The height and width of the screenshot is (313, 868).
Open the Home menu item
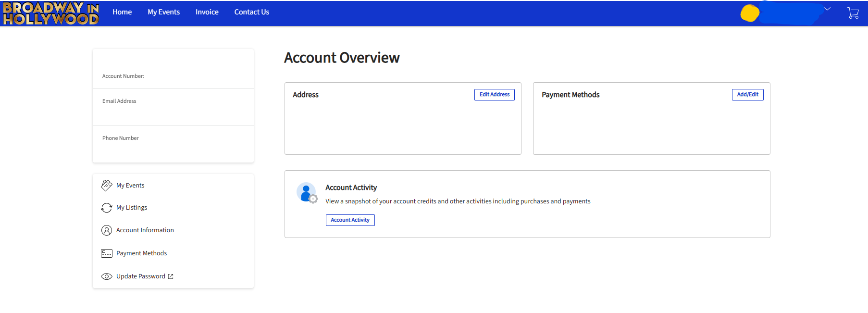tap(122, 12)
